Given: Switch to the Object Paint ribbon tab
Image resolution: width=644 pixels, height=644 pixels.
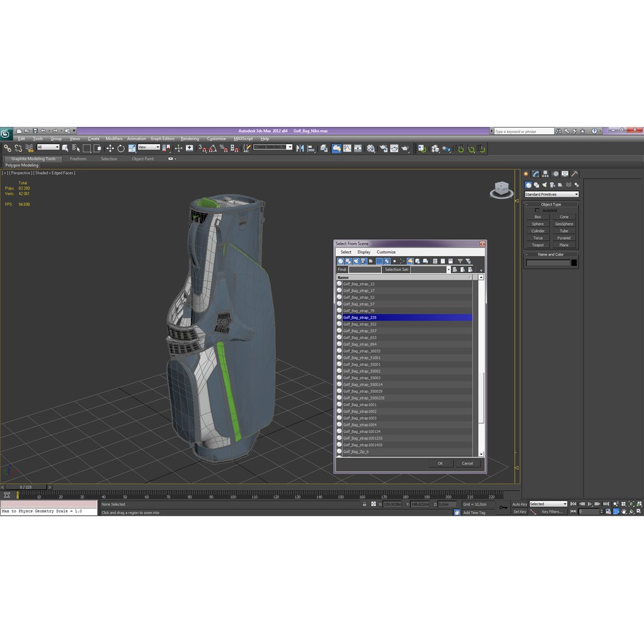Looking at the screenshot, I should coord(143,159).
